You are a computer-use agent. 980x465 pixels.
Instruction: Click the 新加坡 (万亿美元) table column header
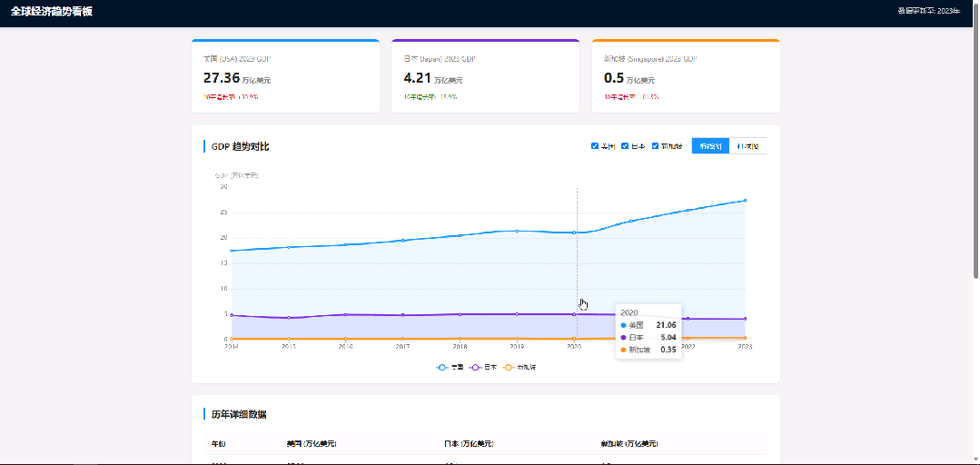[629, 444]
